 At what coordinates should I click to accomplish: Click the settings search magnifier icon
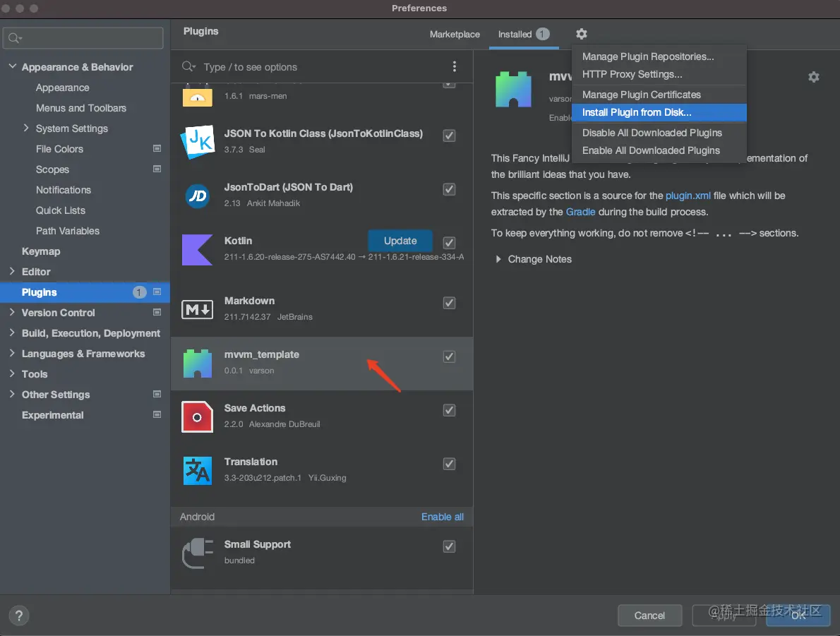tap(15, 38)
